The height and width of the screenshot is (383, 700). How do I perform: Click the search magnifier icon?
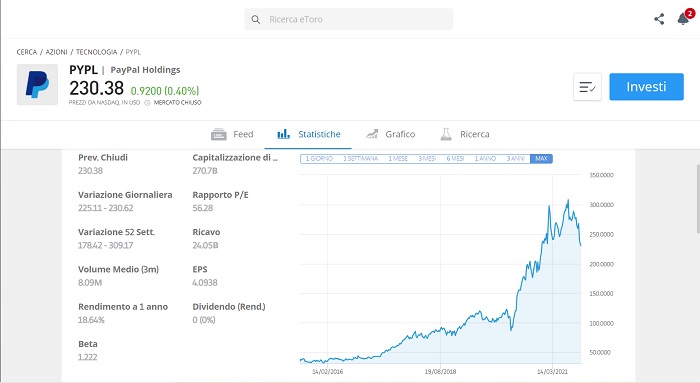coord(255,20)
